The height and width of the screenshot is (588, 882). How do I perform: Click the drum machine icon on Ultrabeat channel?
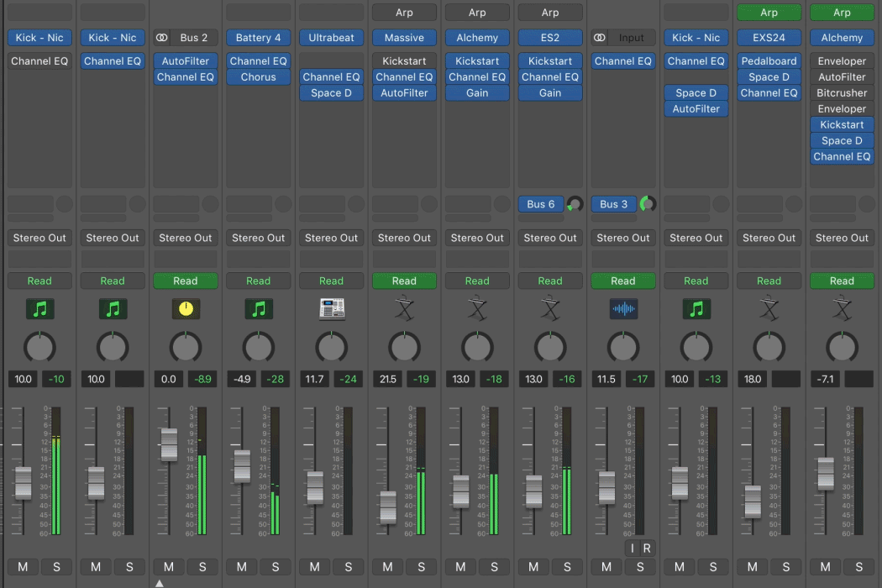332,309
